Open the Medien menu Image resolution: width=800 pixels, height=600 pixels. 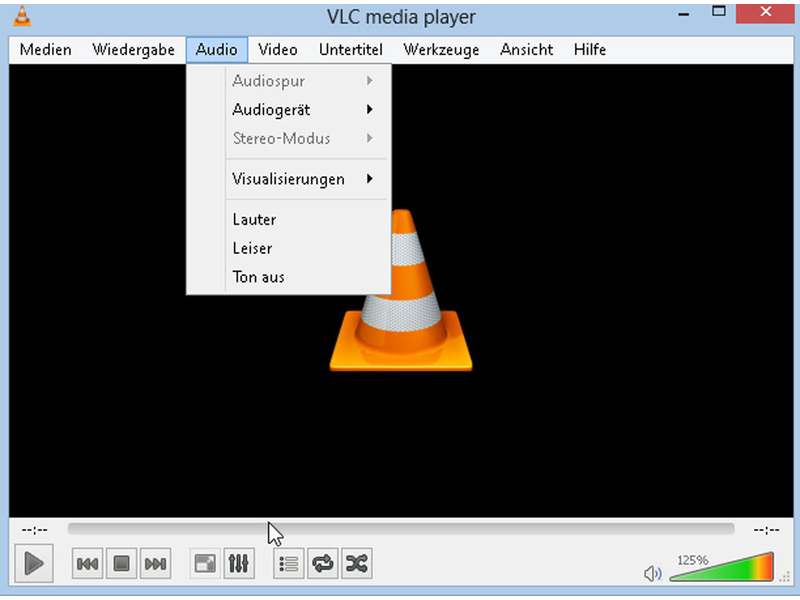pos(45,49)
